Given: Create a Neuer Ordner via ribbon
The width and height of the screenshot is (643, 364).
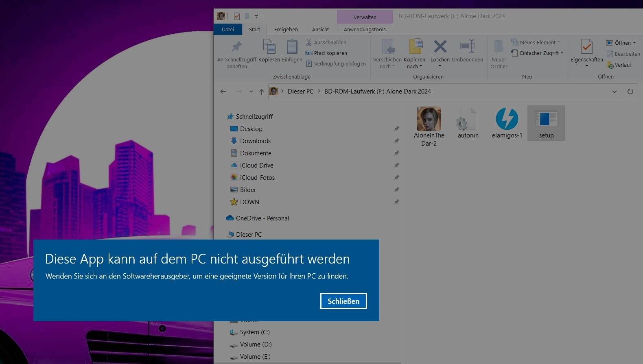Looking at the screenshot, I should coord(499,54).
